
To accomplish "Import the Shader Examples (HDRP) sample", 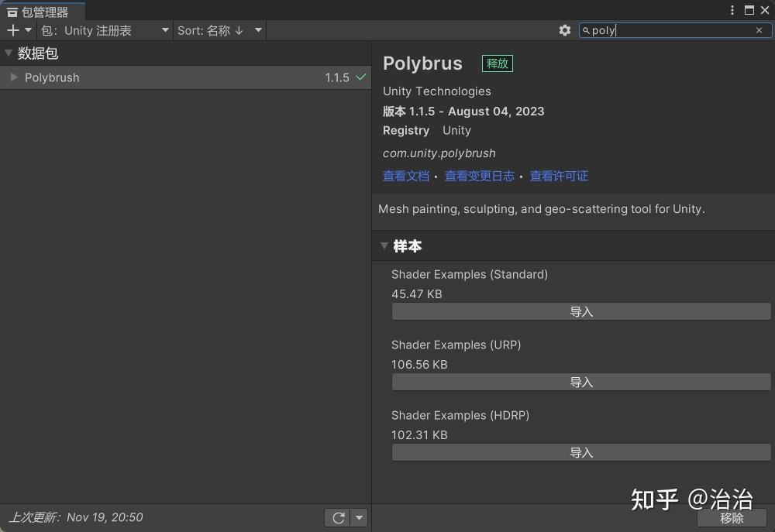I will tap(580, 452).
